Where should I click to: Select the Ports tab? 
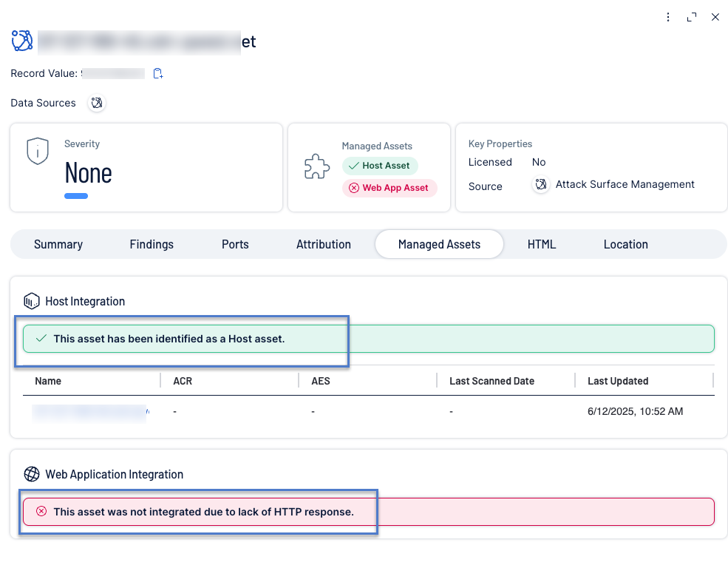(x=235, y=244)
